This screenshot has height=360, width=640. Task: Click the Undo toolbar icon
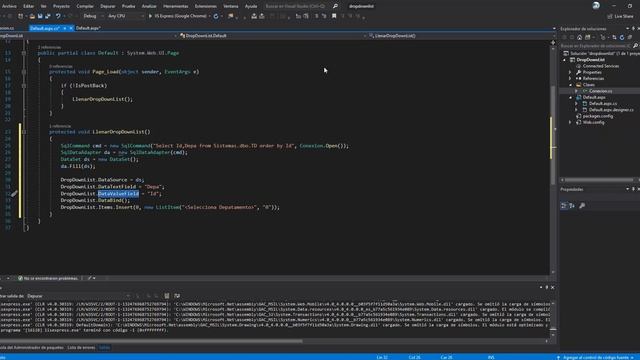[58, 16]
